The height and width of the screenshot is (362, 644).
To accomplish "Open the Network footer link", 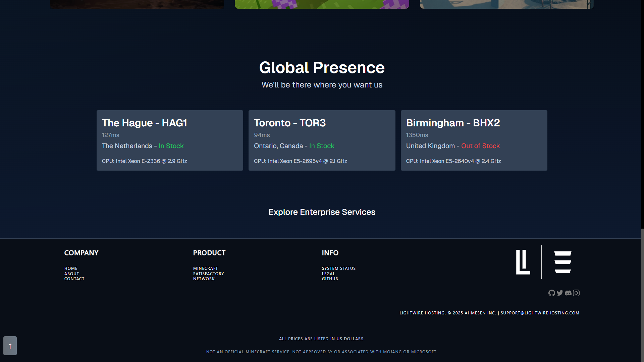I will 204,279.
